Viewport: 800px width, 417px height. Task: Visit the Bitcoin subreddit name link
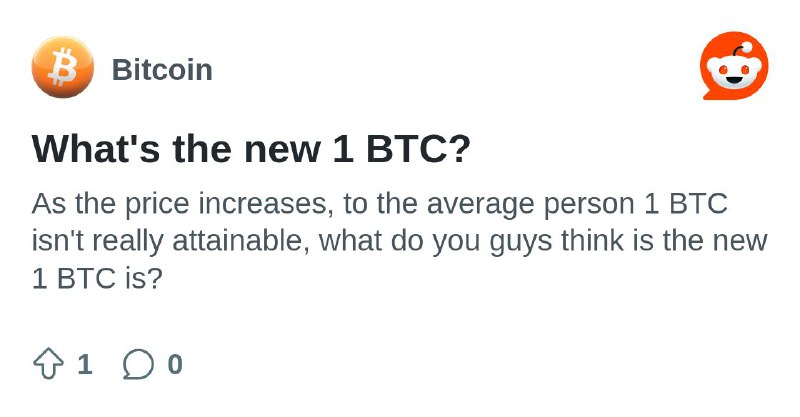[x=162, y=70]
